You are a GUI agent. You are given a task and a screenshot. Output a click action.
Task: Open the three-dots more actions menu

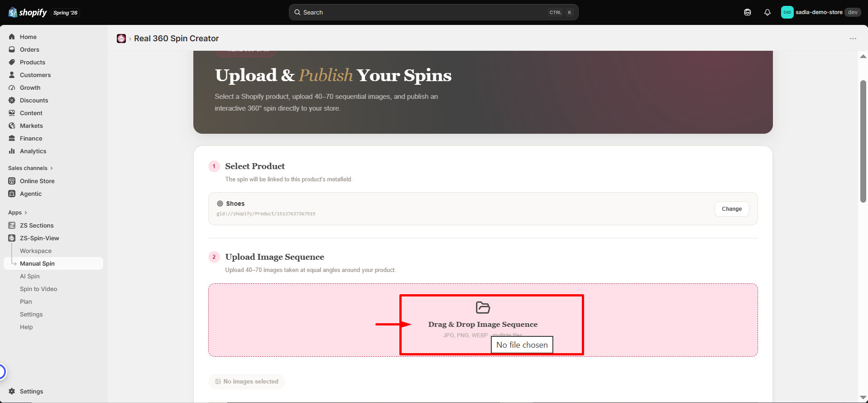853,39
